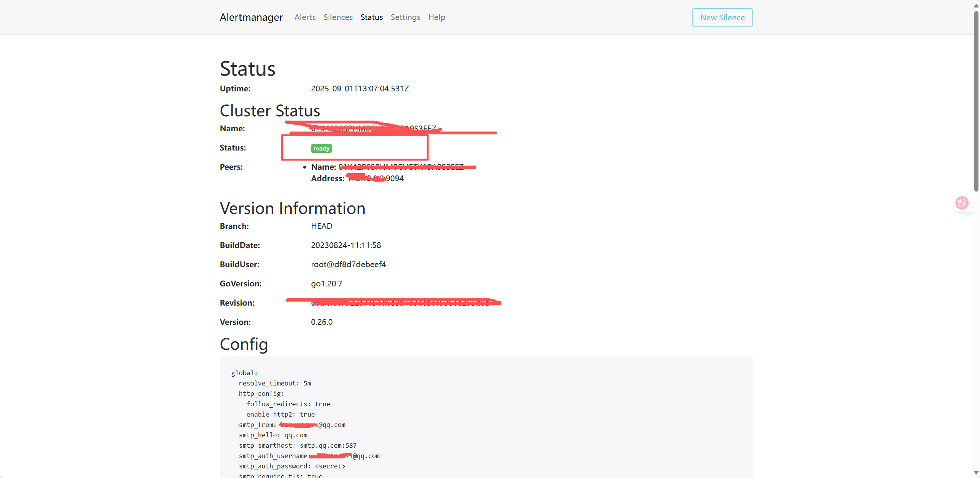Click the config line resolve_timeout: 5m
The width and height of the screenshot is (980, 478).
275,383
